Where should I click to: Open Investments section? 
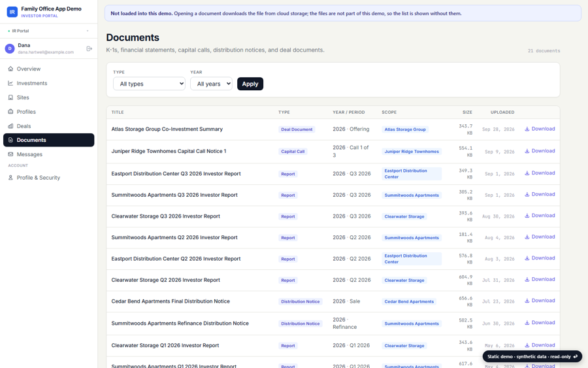[49, 83]
